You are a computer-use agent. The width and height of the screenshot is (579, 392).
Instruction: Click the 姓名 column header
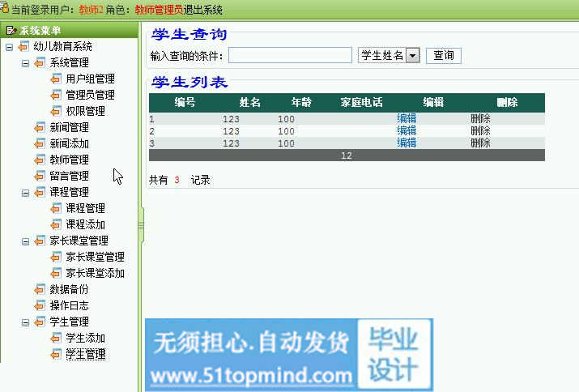point(249,102)
